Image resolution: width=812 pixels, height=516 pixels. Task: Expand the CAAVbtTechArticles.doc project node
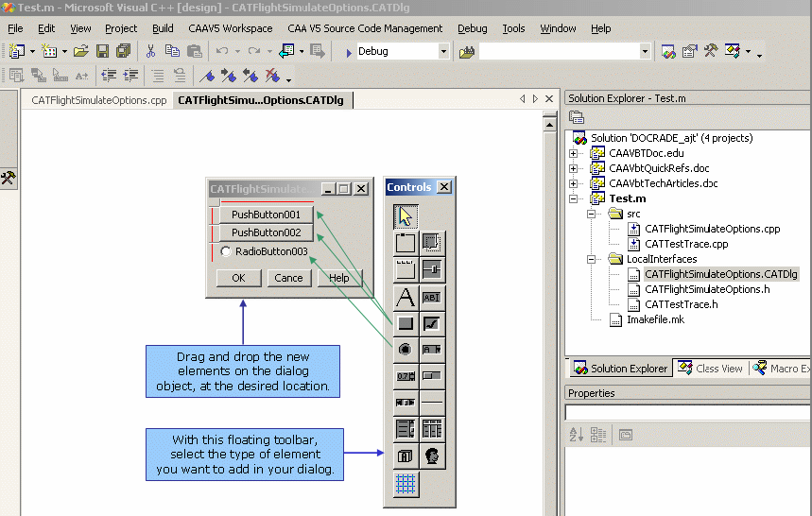(x=573, y=183)
